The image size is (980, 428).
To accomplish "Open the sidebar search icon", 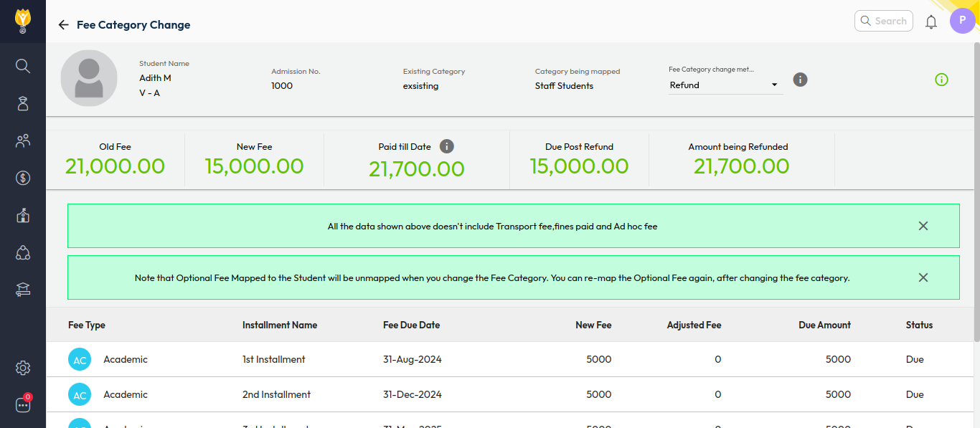I will [23, 66].
